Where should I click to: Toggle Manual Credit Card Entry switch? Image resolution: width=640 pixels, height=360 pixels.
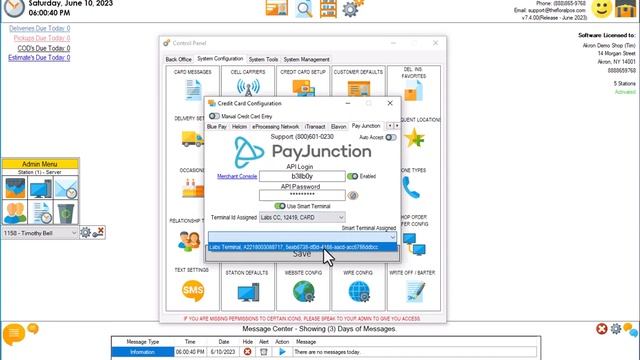pyautogui.click(x=214, y=116)
